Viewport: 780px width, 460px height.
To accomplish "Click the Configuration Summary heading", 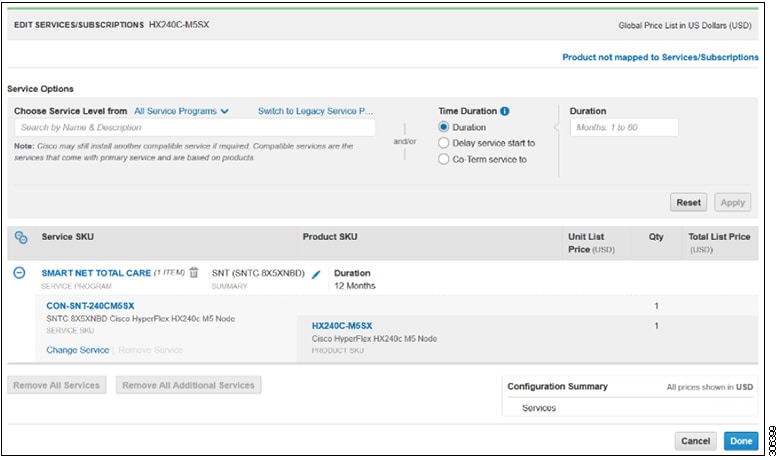I will [557, 386].
